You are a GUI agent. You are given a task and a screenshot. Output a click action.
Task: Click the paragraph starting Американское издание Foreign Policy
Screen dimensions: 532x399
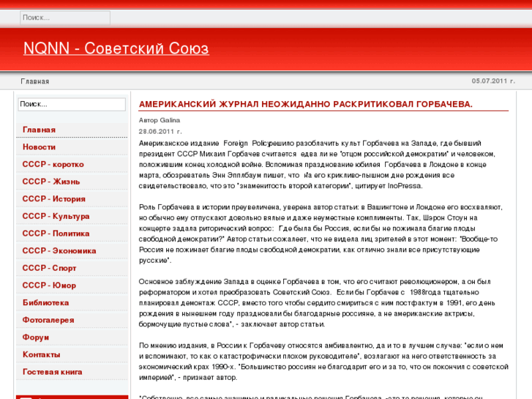[317, 165]
